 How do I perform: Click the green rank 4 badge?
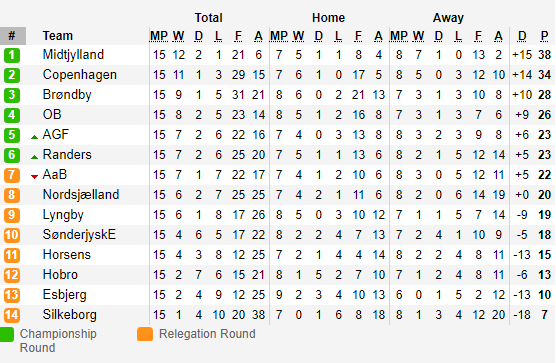pyautogui.click(x=12, y=115)
